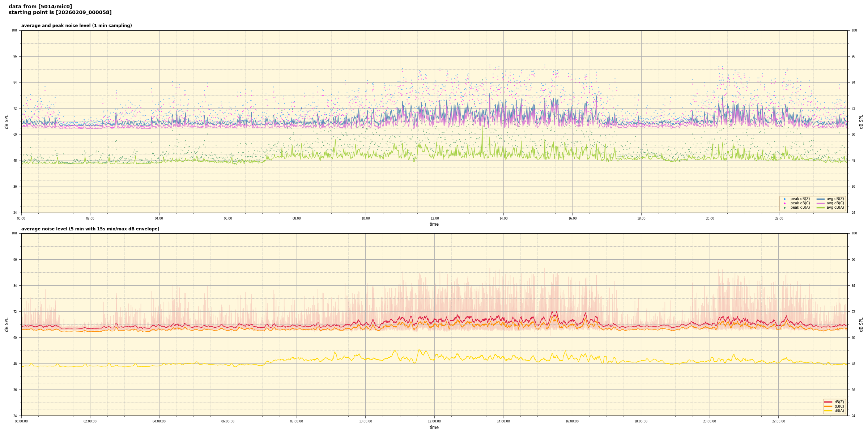Click the 06:00 tick label on top chart
The height and width of the screenshot is (434, 868).
point(228,218)
